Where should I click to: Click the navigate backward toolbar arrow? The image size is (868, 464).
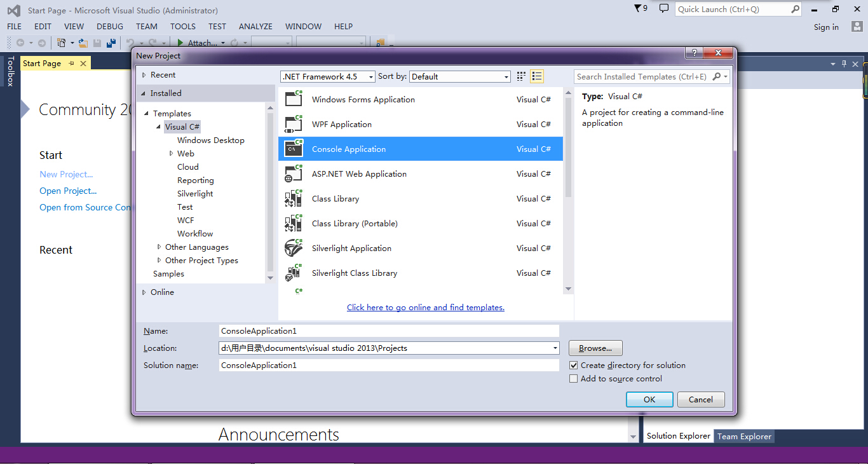[x=20, y=43]
